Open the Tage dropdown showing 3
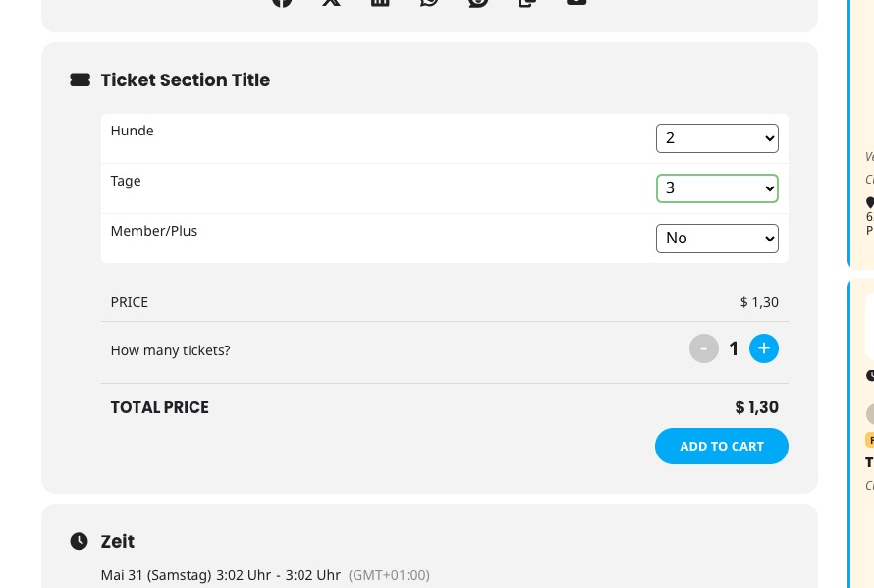The height and width of the screenshot is (588, 874). pos(717,188)
